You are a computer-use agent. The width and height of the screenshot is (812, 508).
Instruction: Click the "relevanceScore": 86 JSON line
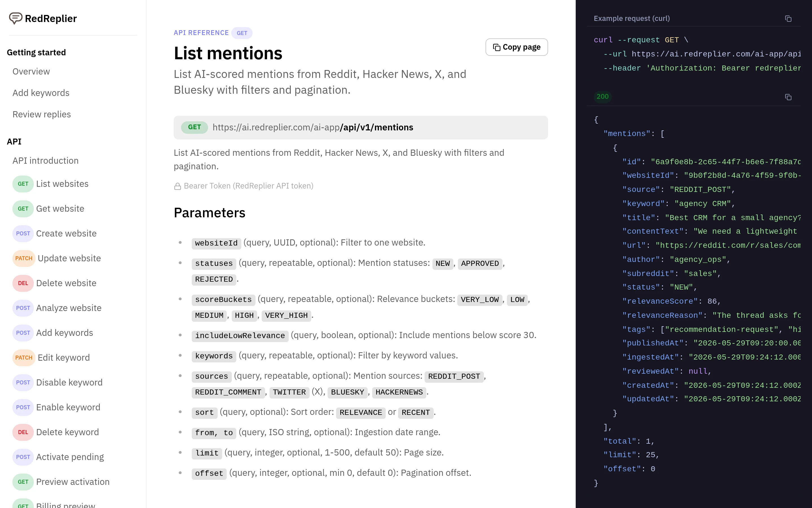(671, 301)
